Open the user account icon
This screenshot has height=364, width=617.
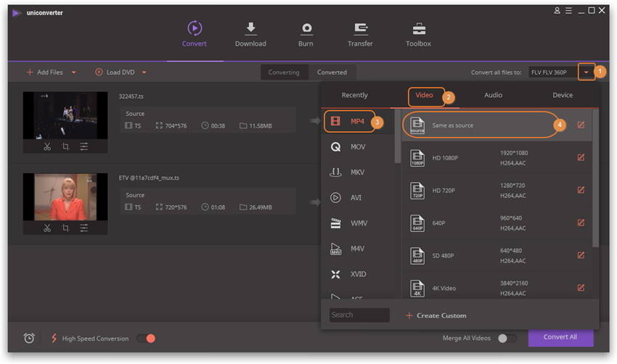coord(557,11)
